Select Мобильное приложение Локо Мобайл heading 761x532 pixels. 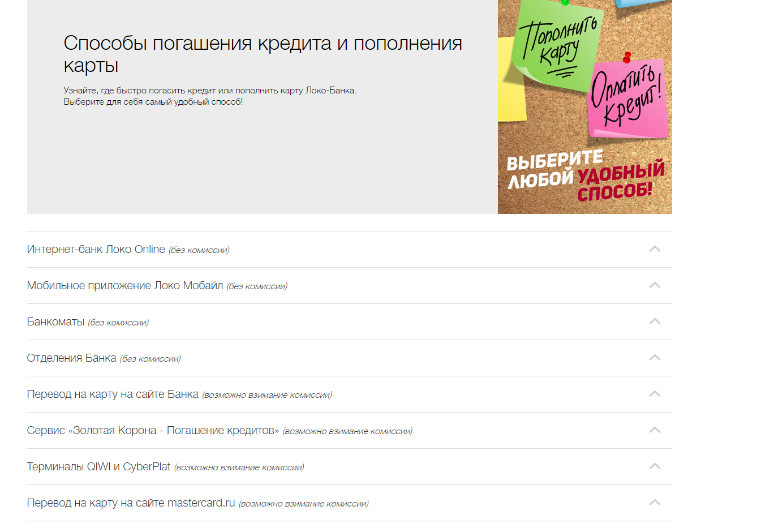125,286
